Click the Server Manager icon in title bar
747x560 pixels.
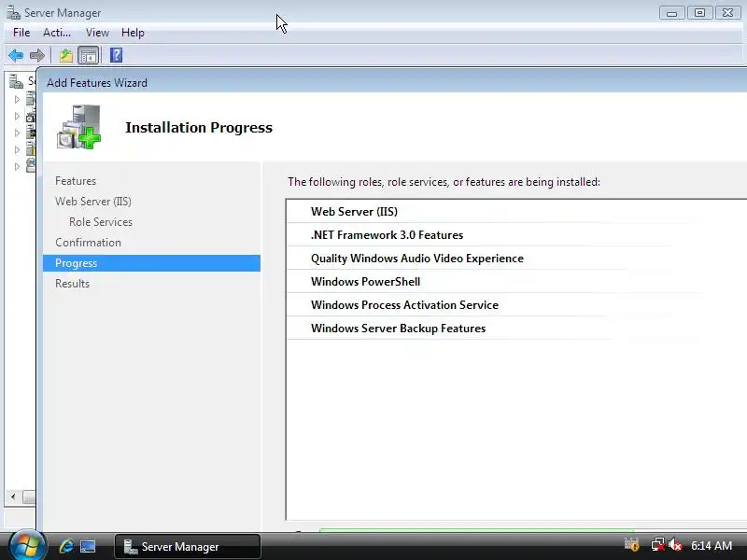(13, 12)
